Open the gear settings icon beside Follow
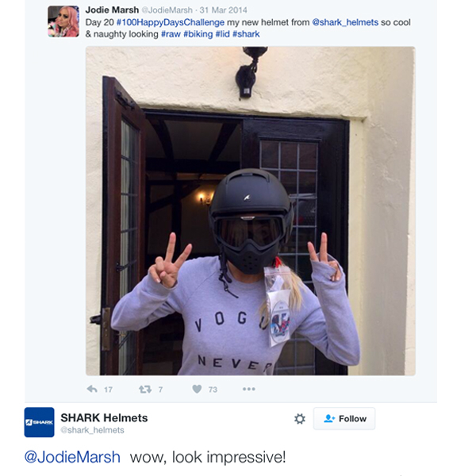This screenshot has height=476, width=476. click(300, 419)
